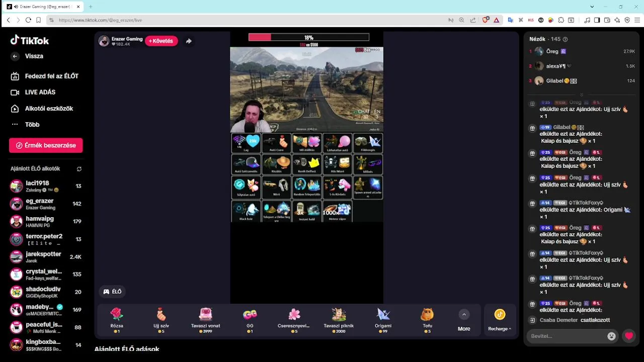644x362 pixels.
Task: Open browser extensions puzzle icon
Action: 561,20
